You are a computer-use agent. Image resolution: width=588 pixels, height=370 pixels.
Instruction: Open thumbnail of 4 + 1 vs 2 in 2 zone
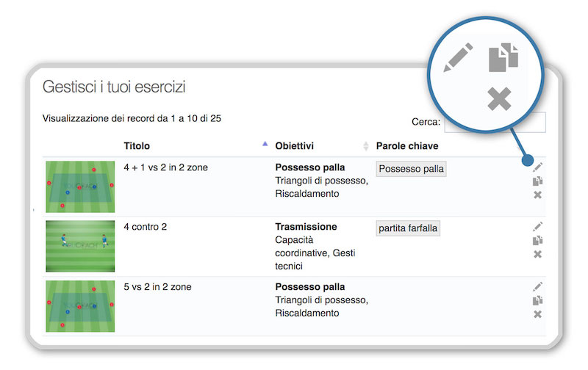(x=80, y=186)
